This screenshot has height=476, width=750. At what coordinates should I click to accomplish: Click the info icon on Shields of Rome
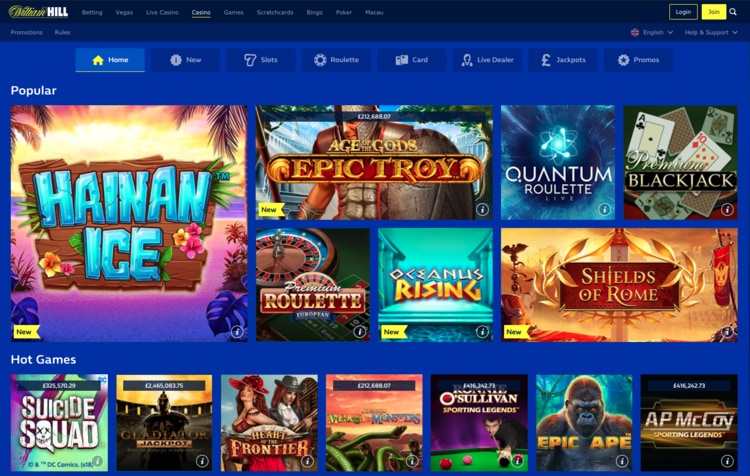[x=727, y=332]
